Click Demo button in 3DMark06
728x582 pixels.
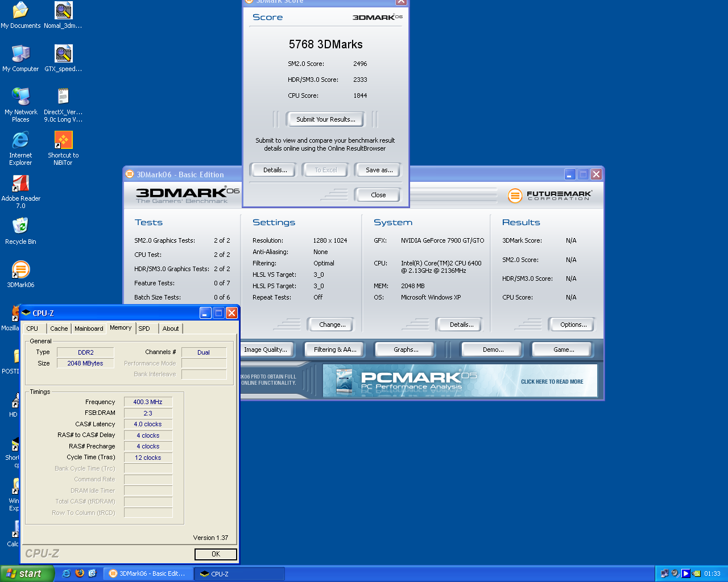pyautogui.click(x=493, y=350)
